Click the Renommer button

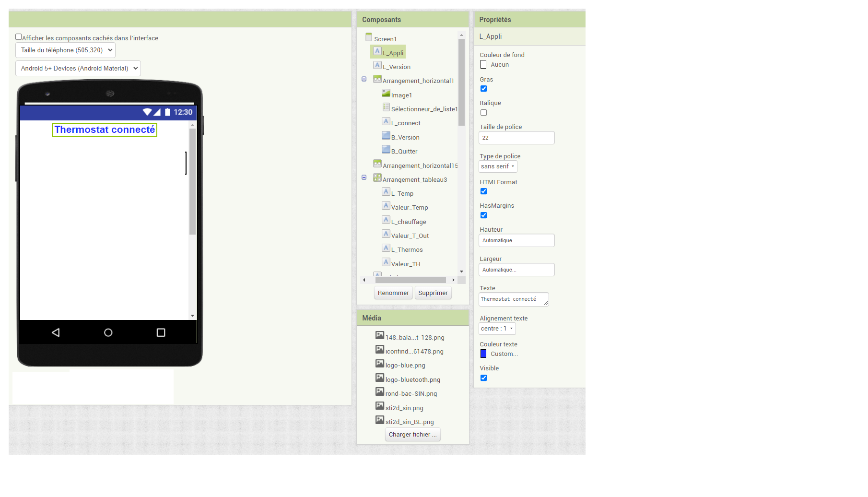pyautogui.click(x=393, y=293)
